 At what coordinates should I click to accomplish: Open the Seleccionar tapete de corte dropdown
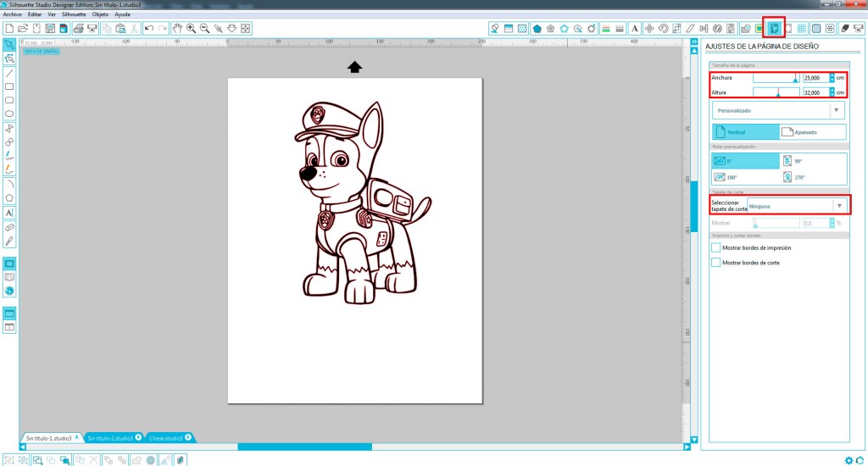coord(798,206)
